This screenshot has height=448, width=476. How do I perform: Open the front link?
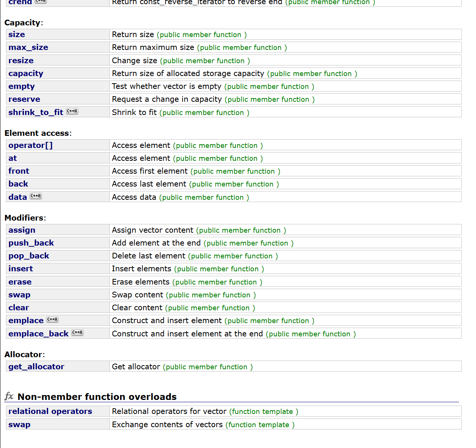[19, 171]
